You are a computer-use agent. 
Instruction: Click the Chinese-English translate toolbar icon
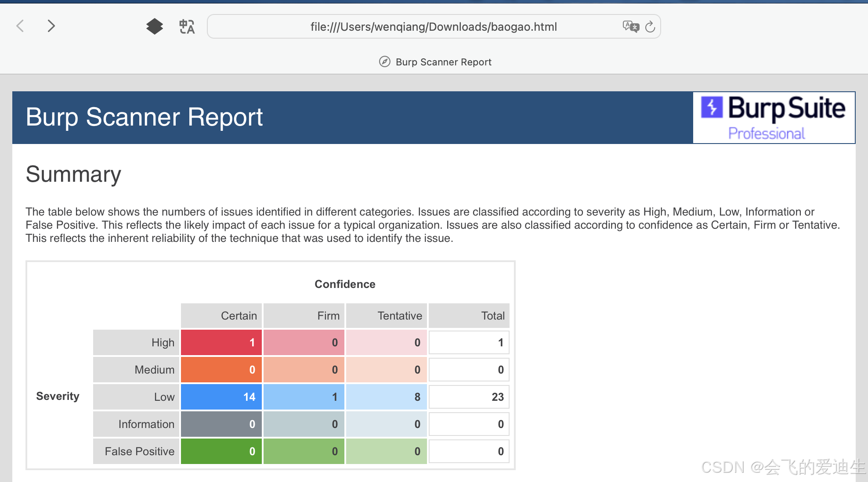coord(187,27)
